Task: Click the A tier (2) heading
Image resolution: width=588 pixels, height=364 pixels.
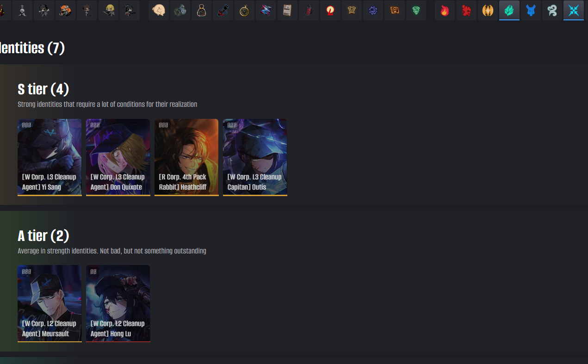Action: point(43,236)
